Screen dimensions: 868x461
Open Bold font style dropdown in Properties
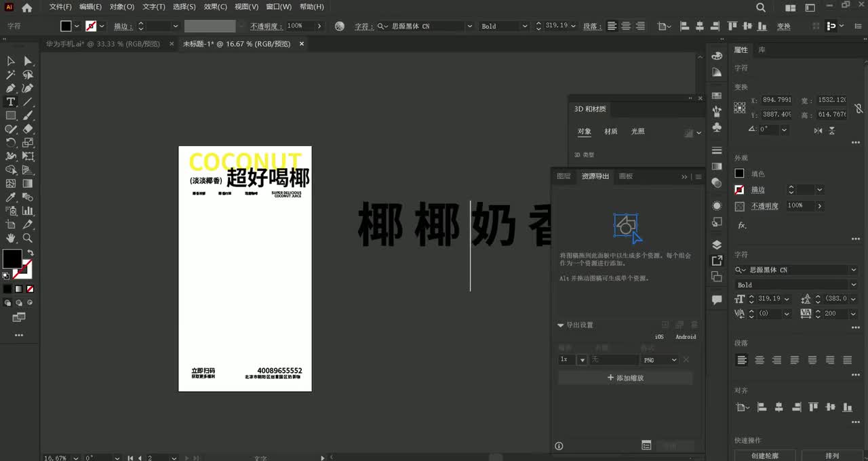(x=853, y=285)
